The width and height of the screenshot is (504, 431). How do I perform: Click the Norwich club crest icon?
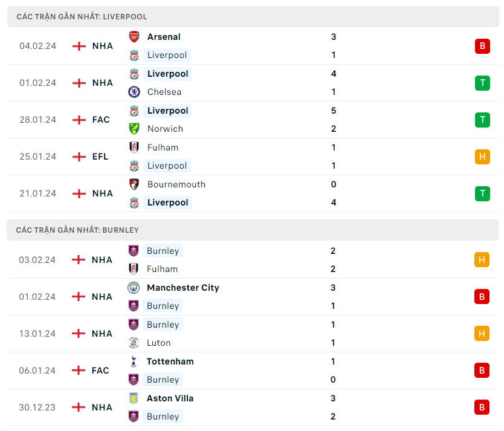[134, 129]
